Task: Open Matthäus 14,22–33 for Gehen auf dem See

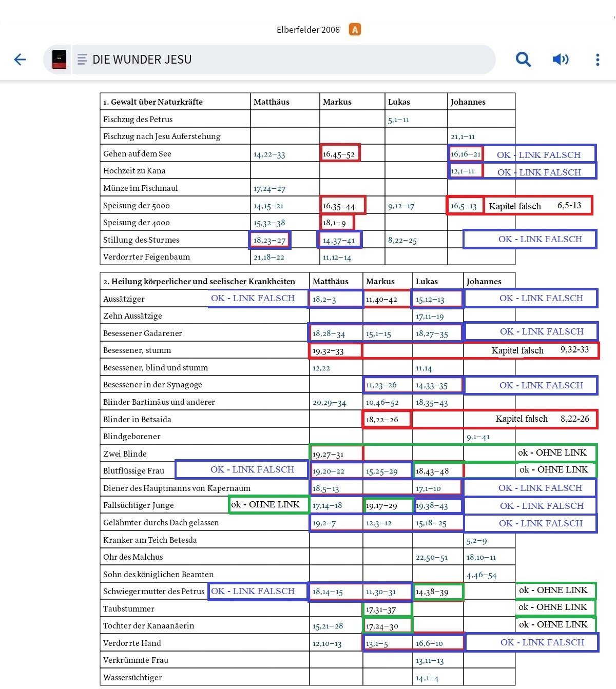Action: pos(269,154)
